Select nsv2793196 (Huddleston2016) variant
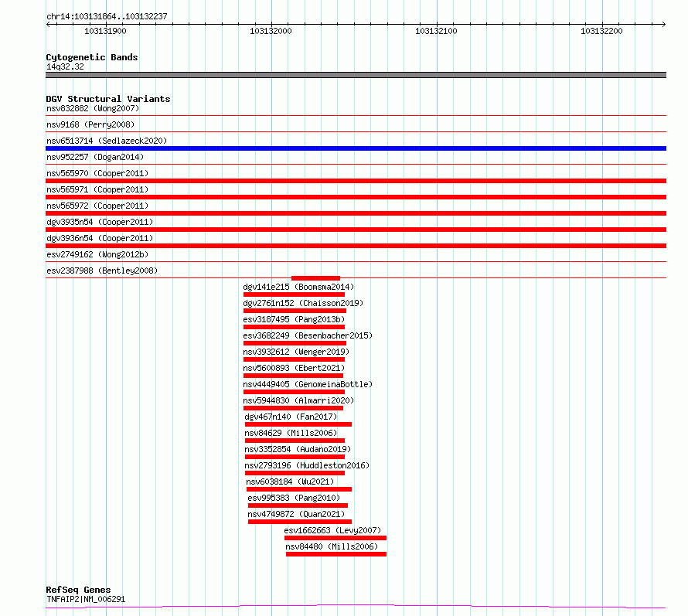 coord(307,465)
